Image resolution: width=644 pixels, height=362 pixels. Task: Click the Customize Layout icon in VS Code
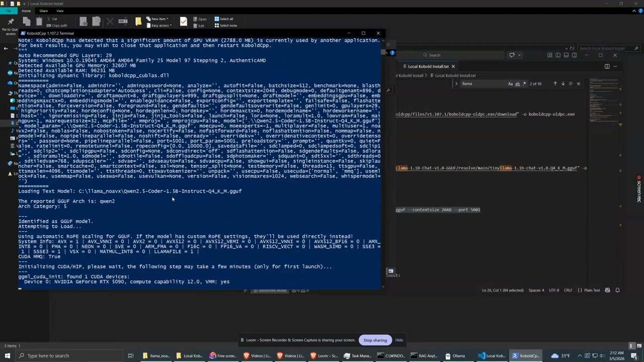550,55
